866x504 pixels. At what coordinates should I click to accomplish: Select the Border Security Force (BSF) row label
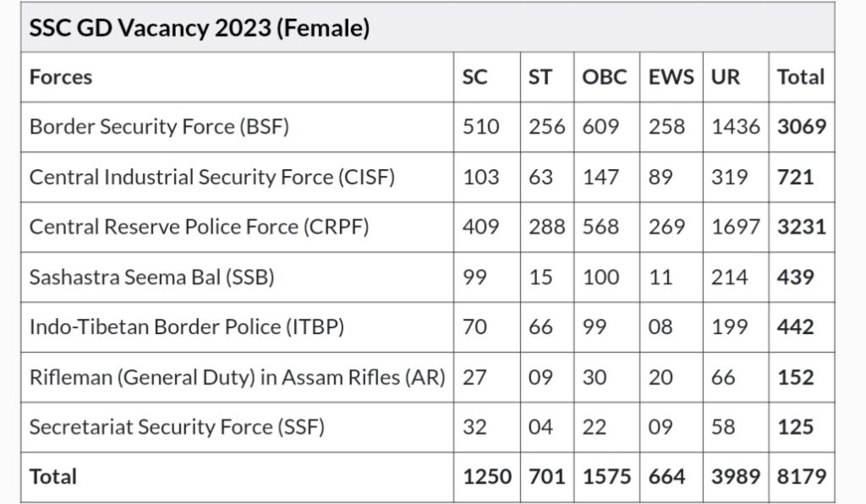(159, 127)
